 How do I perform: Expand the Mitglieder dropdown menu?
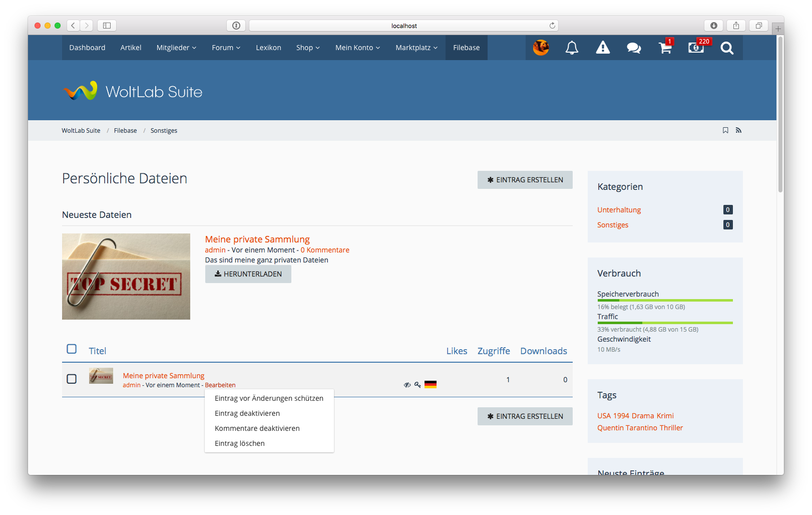click(176, 48)
